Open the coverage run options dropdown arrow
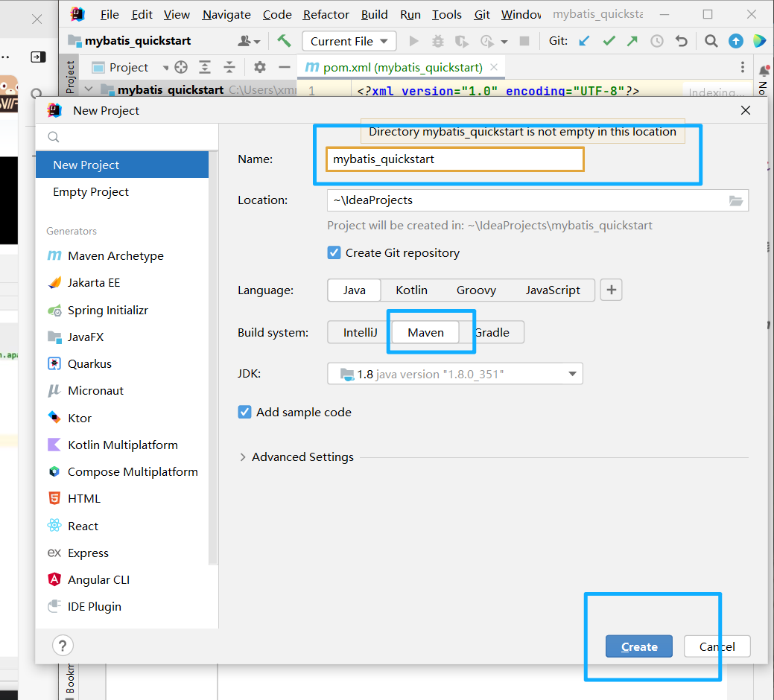 click(x=504, y=42)
